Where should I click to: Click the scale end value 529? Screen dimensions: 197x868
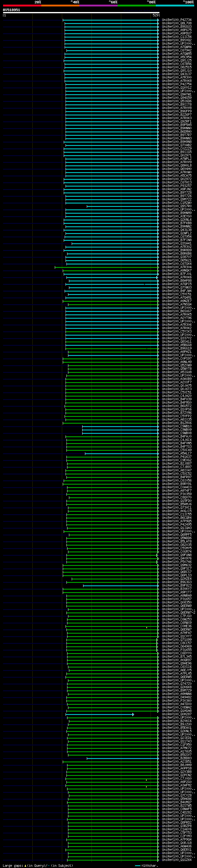155,15
